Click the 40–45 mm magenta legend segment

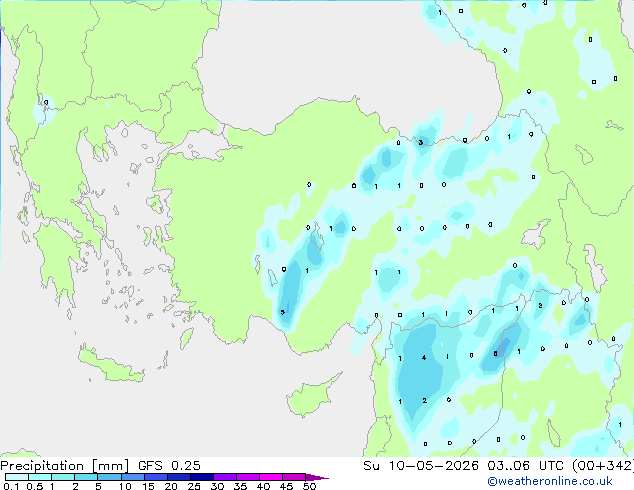click(x=271, y=477)
